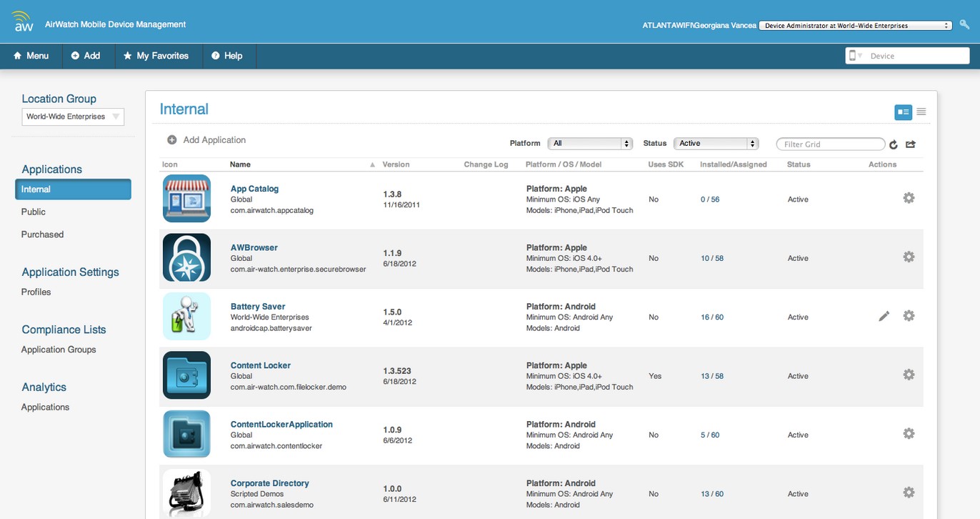
Task: Click Add Application link
Action: tap(214, 140)
